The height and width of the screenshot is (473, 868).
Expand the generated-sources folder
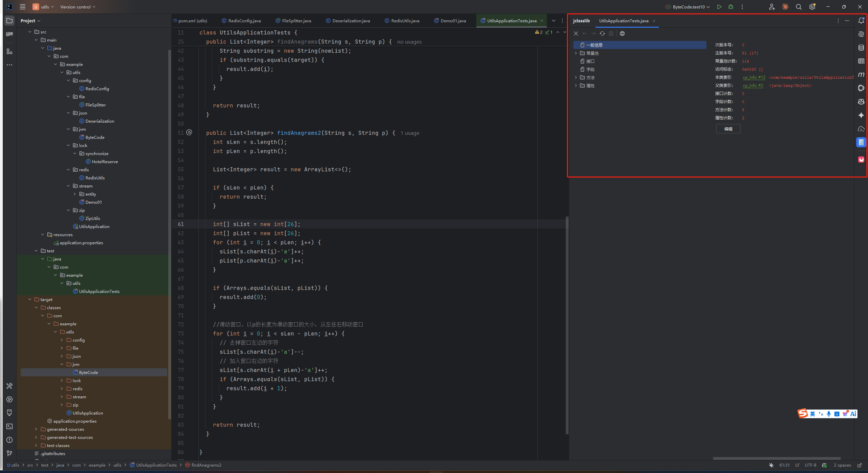click(x=36, y=429)
